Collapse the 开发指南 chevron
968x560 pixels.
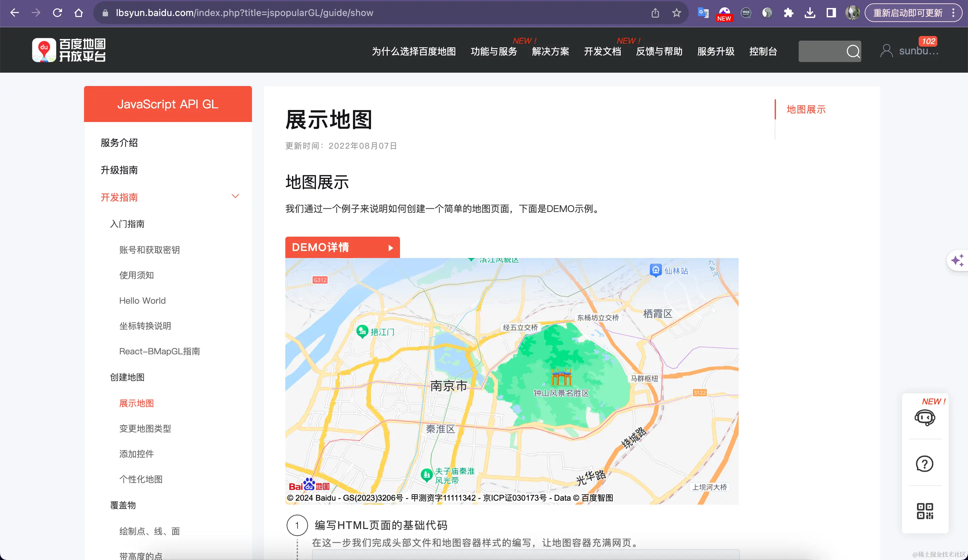coord(235,196)
